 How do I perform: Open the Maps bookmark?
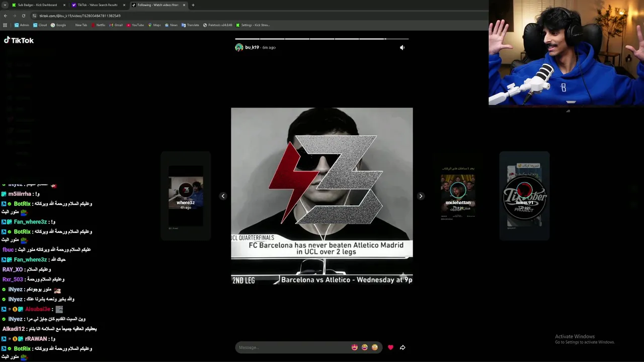(154, 25)
